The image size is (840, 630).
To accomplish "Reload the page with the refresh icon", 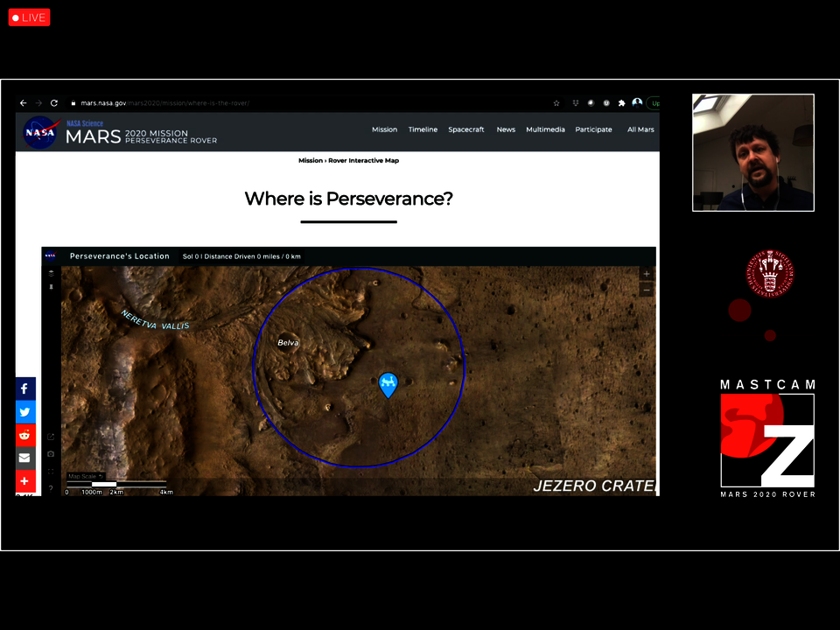I will tap(54, 103).
